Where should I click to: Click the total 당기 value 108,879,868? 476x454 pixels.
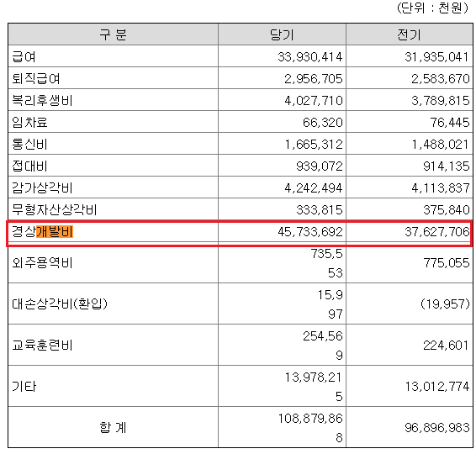pos(310,428)
